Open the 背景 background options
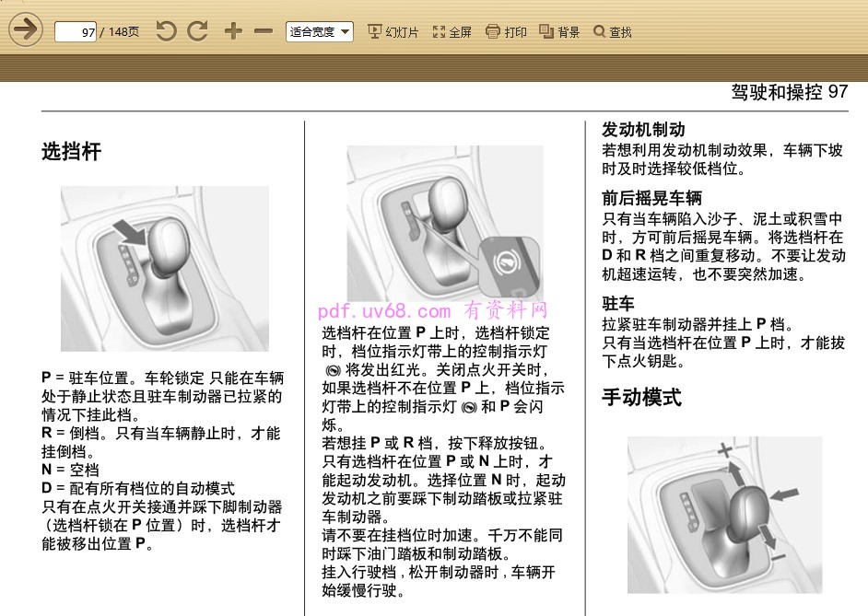Image resolution: width=868 pixels, height=616 pixels. tap(559, 32)
